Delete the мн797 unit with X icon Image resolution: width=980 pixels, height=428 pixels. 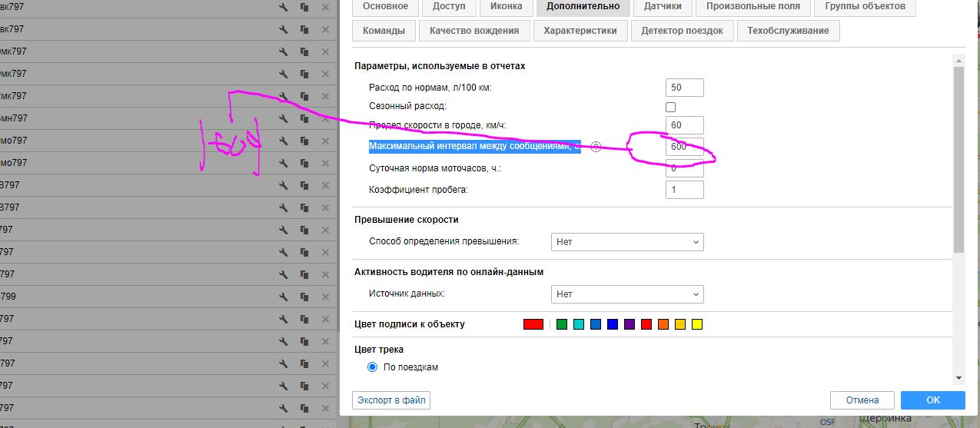325,118
